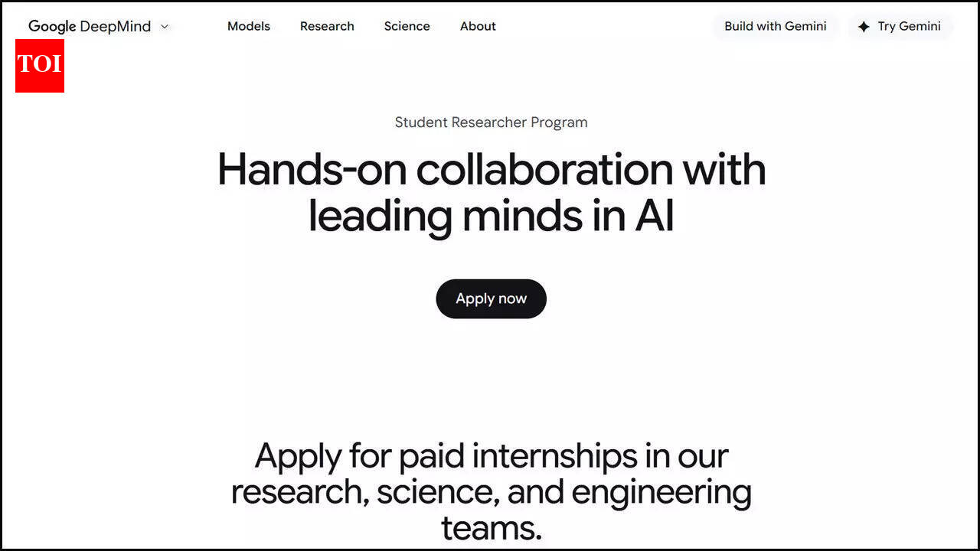Click the Apply now button

pos(491,298)
